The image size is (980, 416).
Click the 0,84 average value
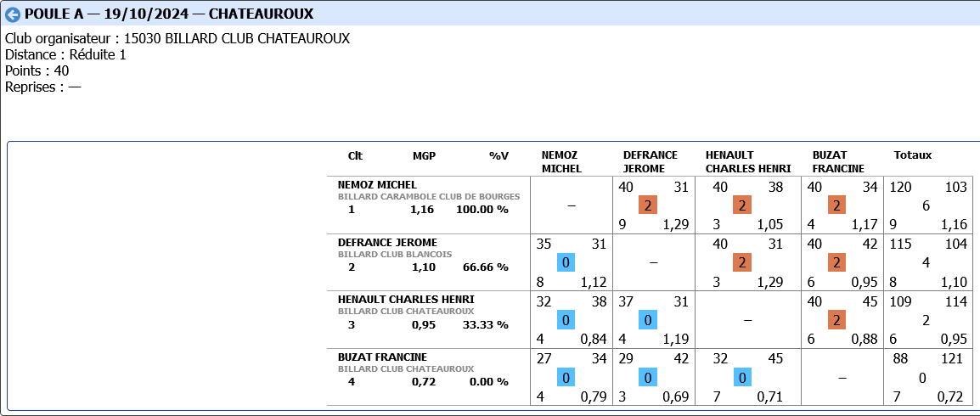coord(594,340)
